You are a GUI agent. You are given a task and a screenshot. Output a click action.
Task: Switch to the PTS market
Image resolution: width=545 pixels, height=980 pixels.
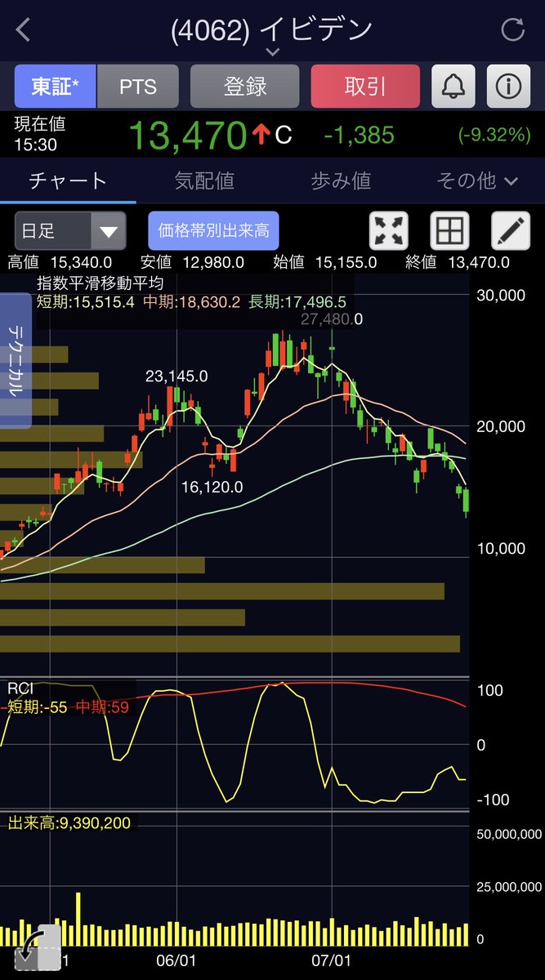click(x=137, y=86)
